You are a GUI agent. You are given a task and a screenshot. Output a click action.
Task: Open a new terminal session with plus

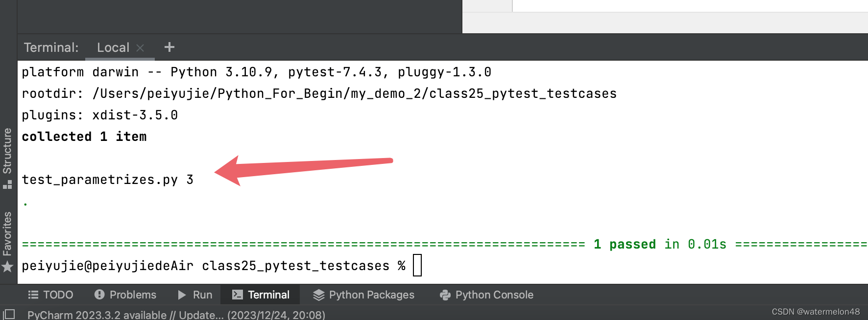pos(169,47)
